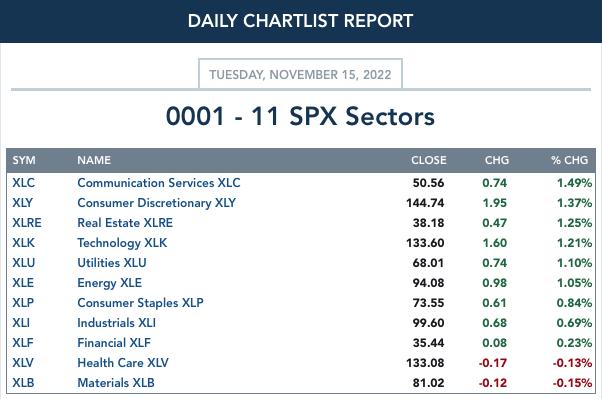Open Financial XLF link
Viewport: 602px width, 399px height.
(114, 343)
